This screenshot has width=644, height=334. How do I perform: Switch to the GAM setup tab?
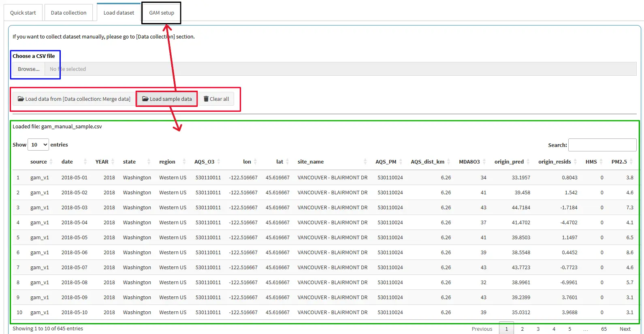[161, 13]
